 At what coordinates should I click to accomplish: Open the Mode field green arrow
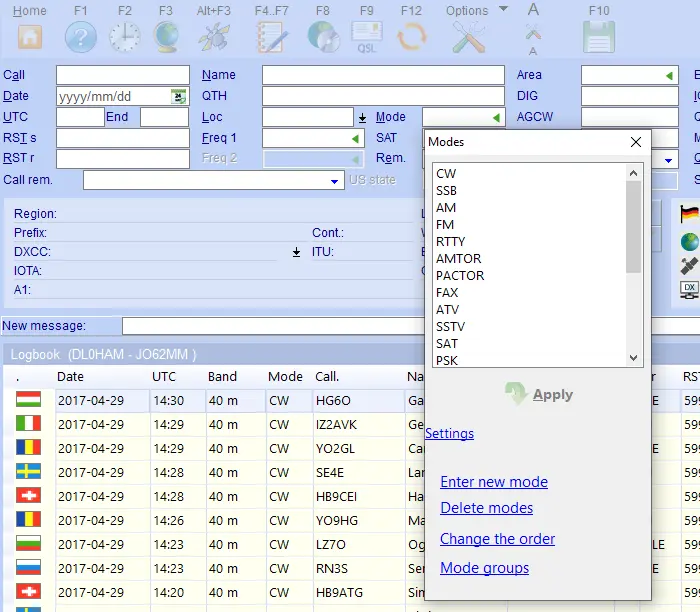pyautogui.click(x=496, y=118)
